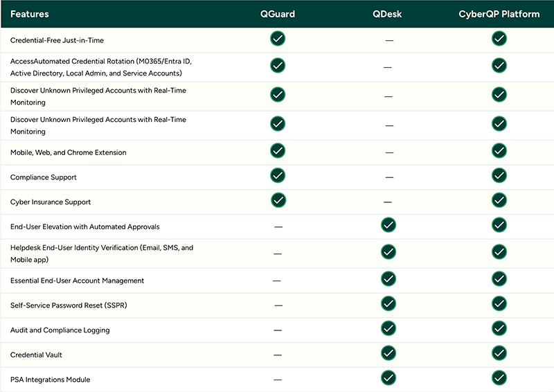Click QGuard checkmark for Credential-Free Just-in-Time
554x392 pixels.
pyautogui.click(x=278, y=39)
